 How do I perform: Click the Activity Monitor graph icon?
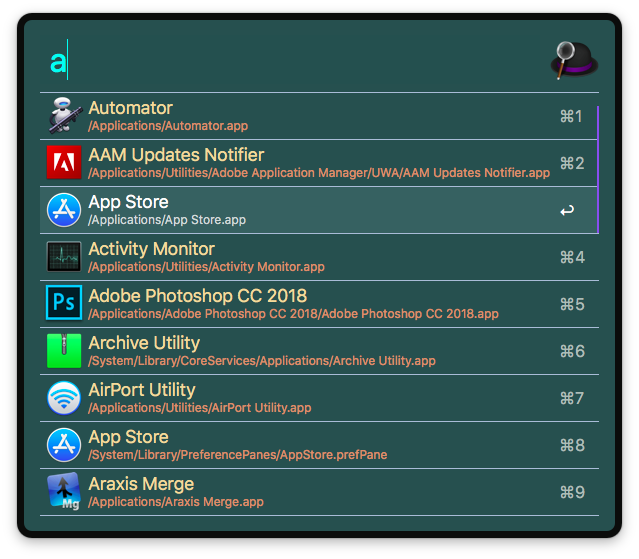point(64,257)
